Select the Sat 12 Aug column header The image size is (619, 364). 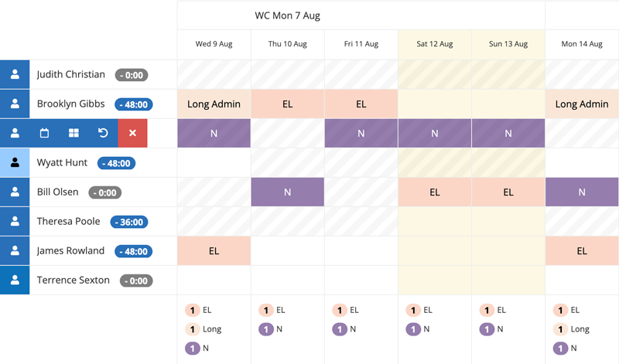(x=435, y=44)
